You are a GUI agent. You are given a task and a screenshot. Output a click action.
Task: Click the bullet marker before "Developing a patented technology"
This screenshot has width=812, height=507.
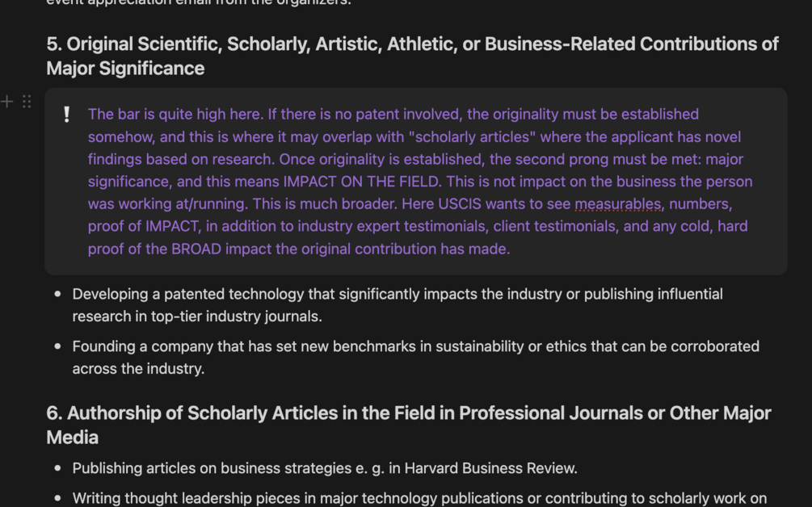click(57, 294)
